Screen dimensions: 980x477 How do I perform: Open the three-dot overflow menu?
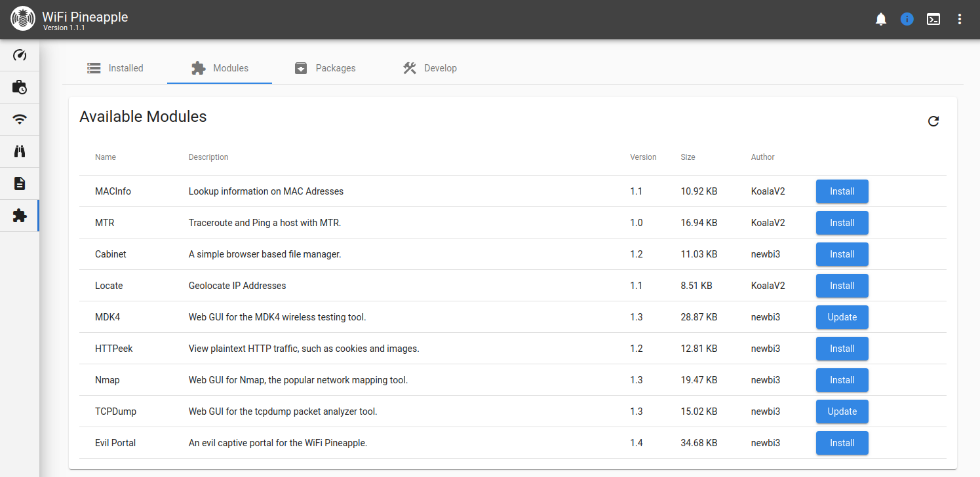[960, 19]
